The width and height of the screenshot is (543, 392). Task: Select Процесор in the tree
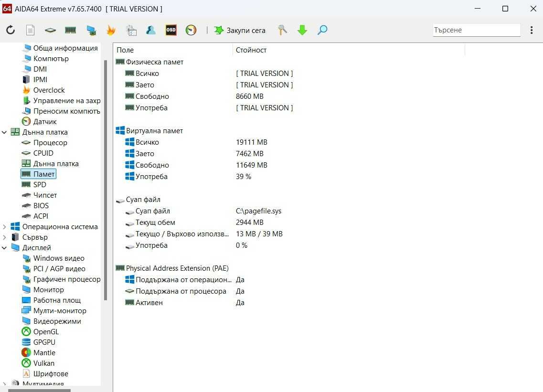tap(45, 143)
